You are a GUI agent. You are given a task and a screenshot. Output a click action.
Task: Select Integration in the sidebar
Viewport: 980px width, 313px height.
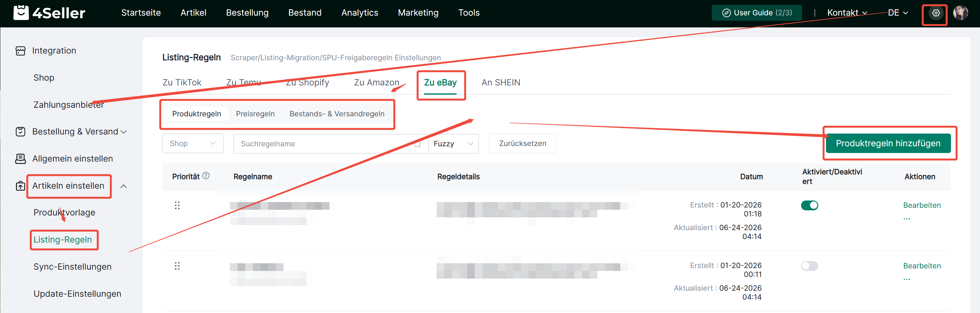tap(54, 51)
